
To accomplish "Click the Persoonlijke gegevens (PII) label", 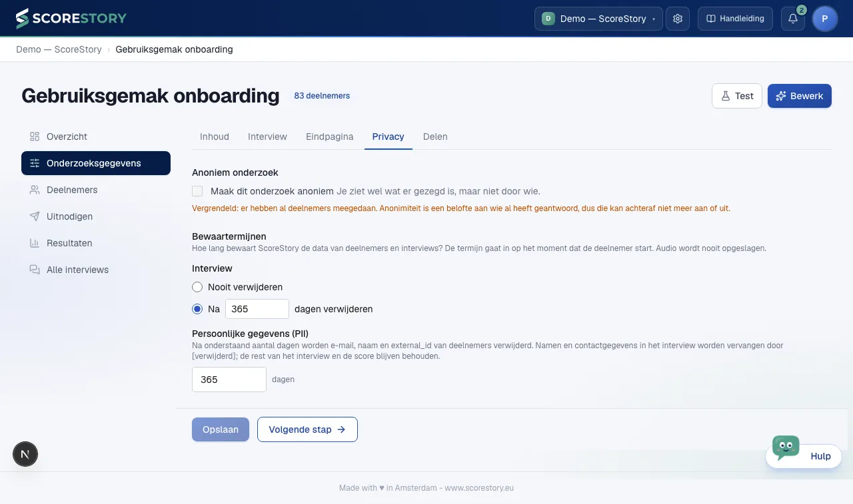I will click(251, 334).
